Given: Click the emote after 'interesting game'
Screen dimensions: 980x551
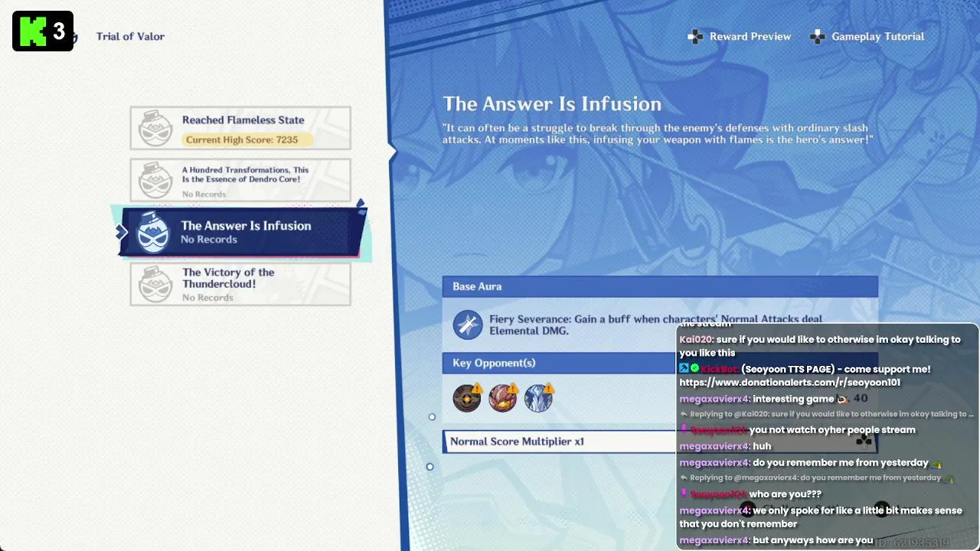Looking at the screenshot, I should coord(841,399).
